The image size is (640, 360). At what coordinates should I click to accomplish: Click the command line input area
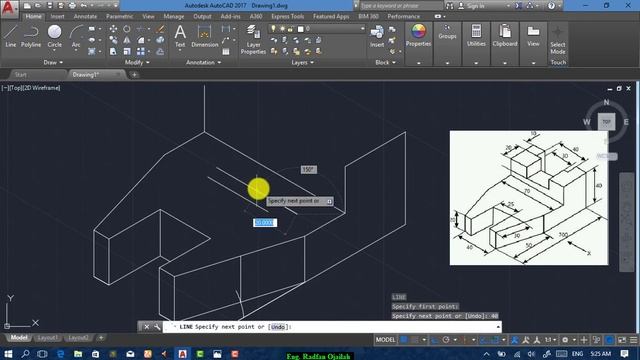332,327
